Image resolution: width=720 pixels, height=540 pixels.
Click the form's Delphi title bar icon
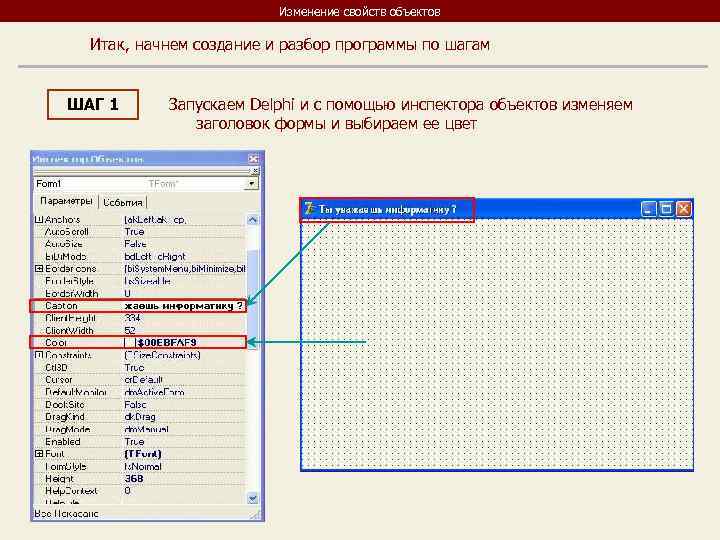click(x=309, y=209)
